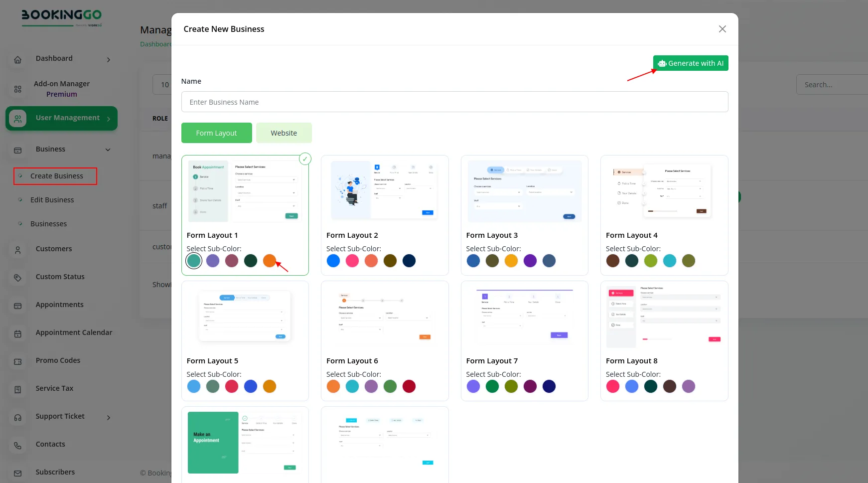Click the Business briefcase icon in sidebar

[17, 150]
